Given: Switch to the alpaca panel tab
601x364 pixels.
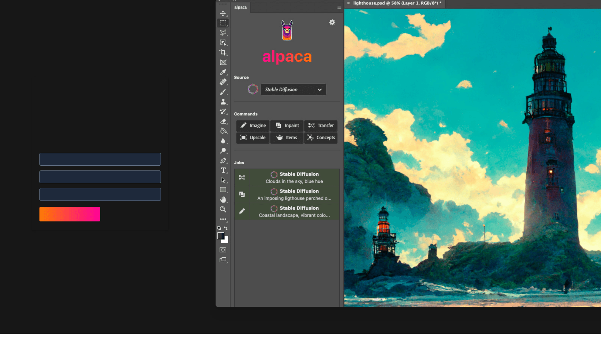Looking at the screenshot, I should pos(240,7).
